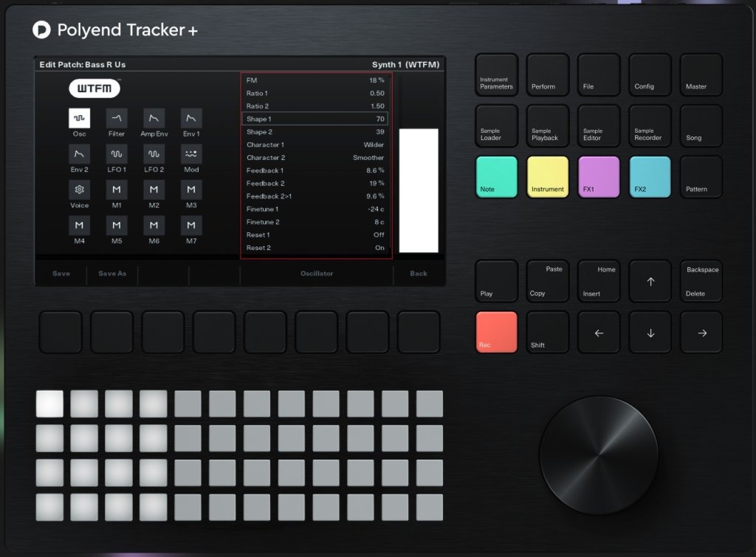Click the Insert / Home button
756x557 pixels.
point(599,281)
